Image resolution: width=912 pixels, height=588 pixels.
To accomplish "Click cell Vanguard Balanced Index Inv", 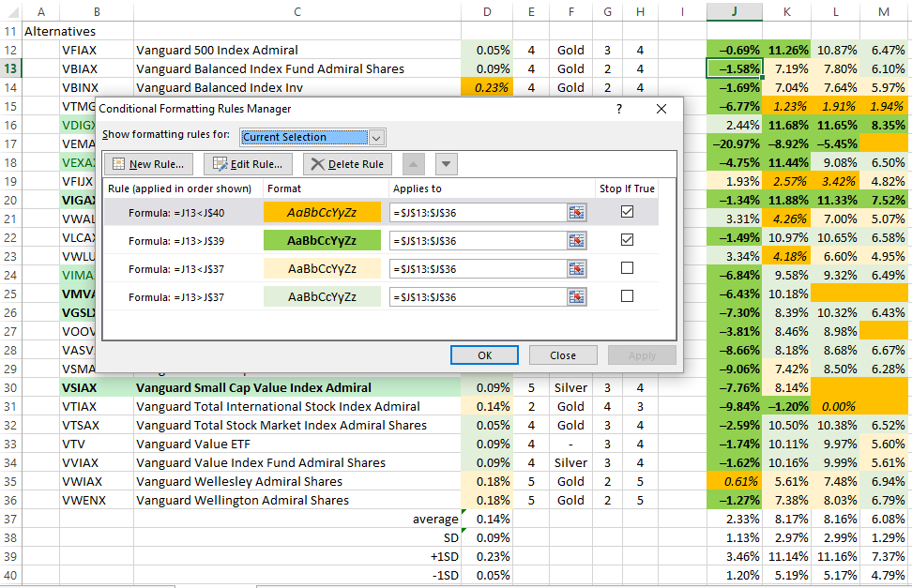I will pos(297,87).
